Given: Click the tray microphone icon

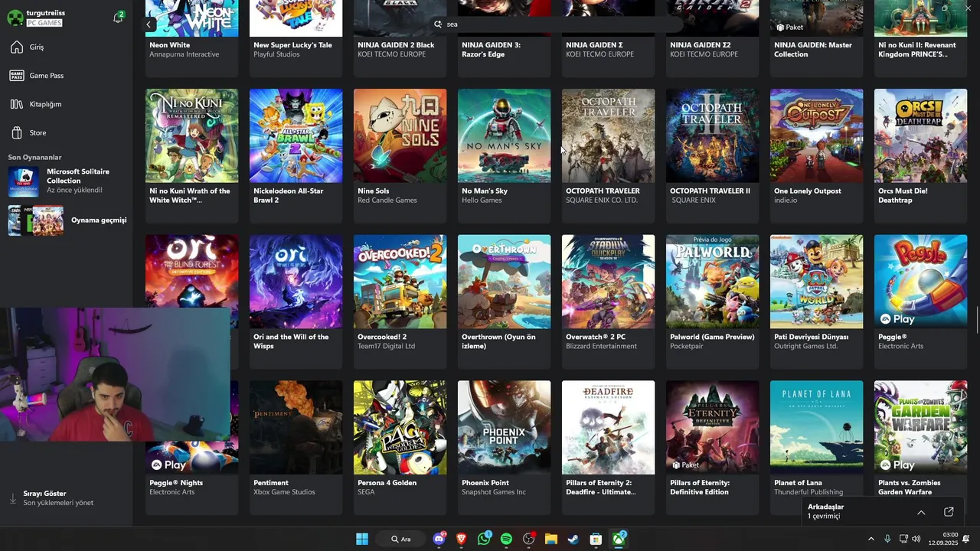Looking at the screenshot, I should point(887,540).
